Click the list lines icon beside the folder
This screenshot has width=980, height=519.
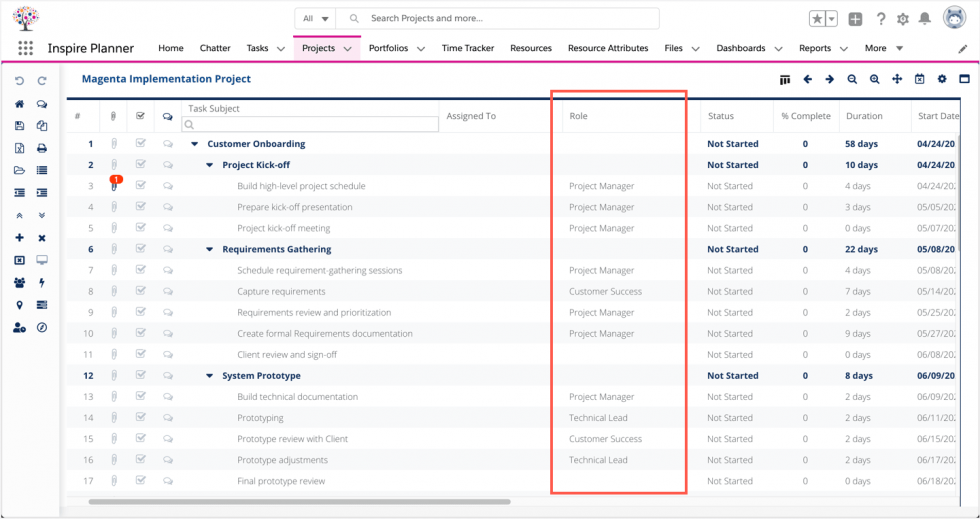click(42, 170)
